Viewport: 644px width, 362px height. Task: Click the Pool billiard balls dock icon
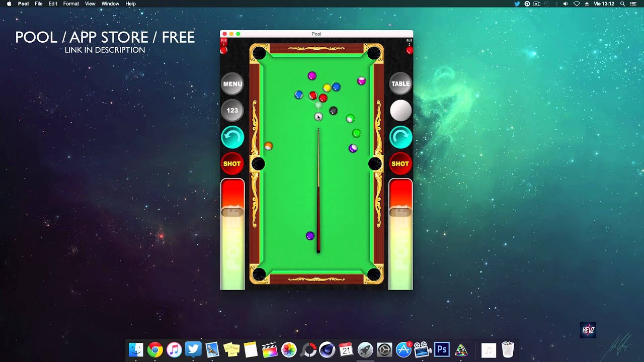(x=461, y=349)
